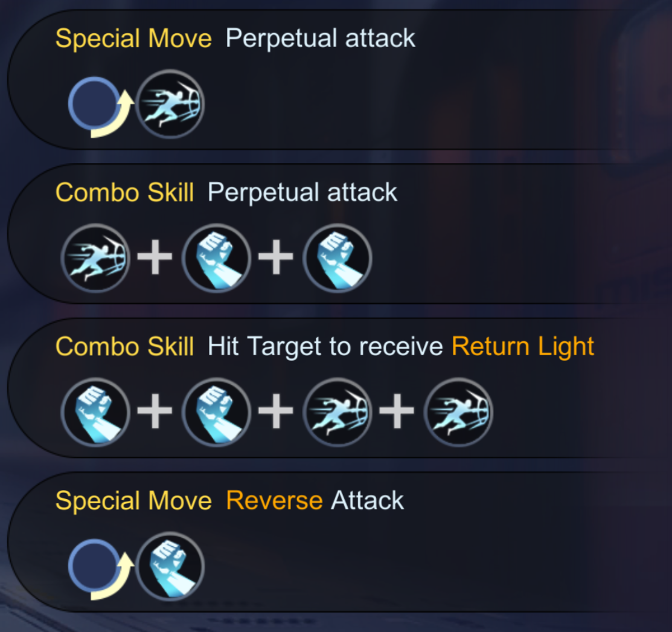Click the dash icon starting first Combo Skill
The height and width of the screenshot is (632, 672).
pyautogui.click(x=95, y=257)
